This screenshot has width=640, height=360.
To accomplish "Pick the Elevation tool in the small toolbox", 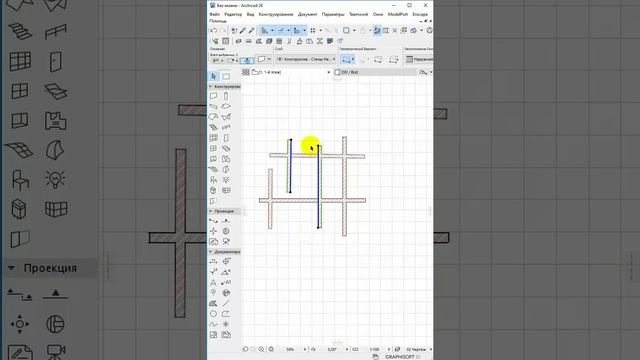I will point(226,221).
